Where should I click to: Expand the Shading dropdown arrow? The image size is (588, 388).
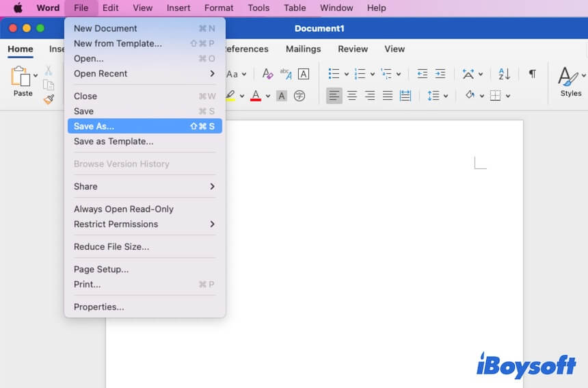point(482,96)
